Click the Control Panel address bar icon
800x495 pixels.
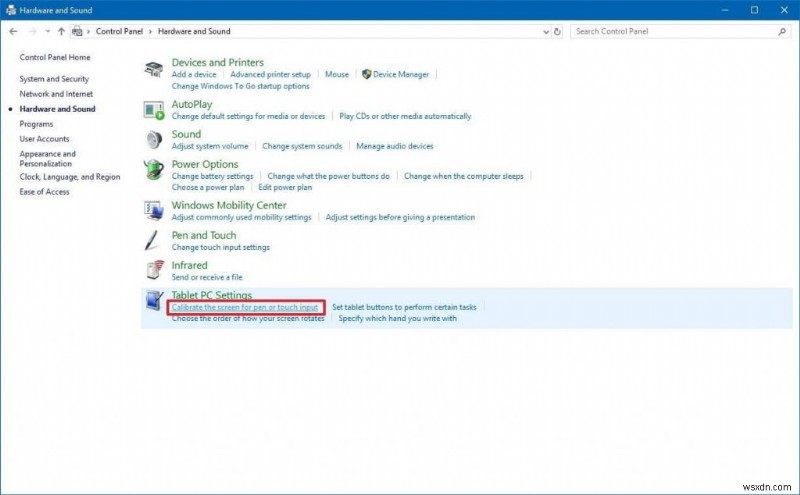coord(77,31)
